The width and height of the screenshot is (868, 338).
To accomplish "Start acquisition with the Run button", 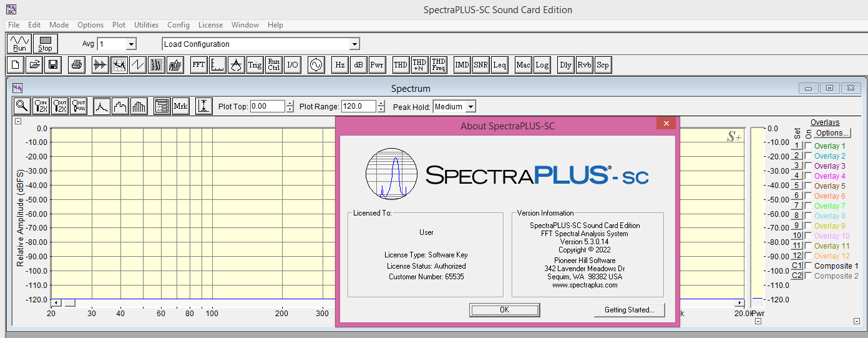I will pos(19,44).
